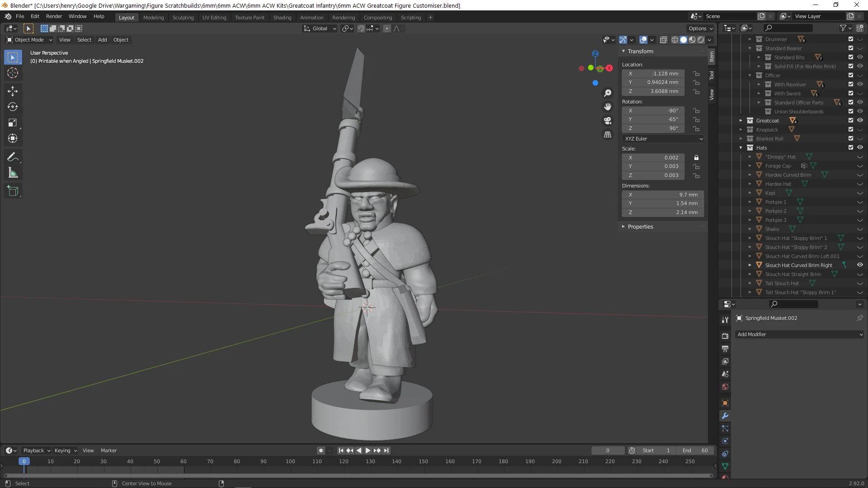Open the Render menu
Viewport: 868px width, 488px height.
click(54, 16)
